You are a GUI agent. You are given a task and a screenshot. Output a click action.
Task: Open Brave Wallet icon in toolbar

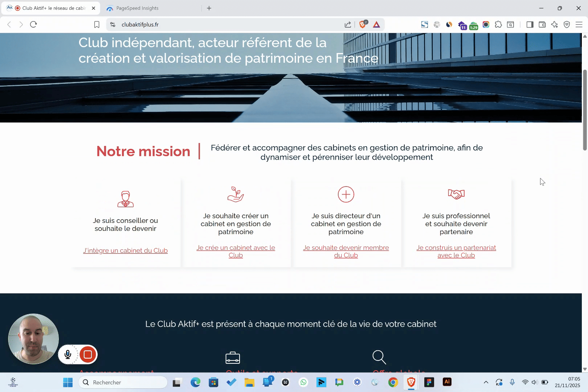(542, 24)
